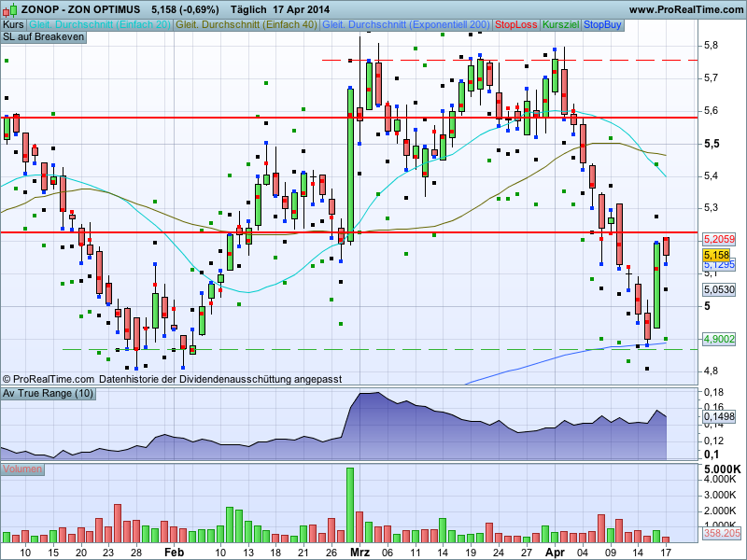Open the Av True Range (10) panel label

point(48,393)
